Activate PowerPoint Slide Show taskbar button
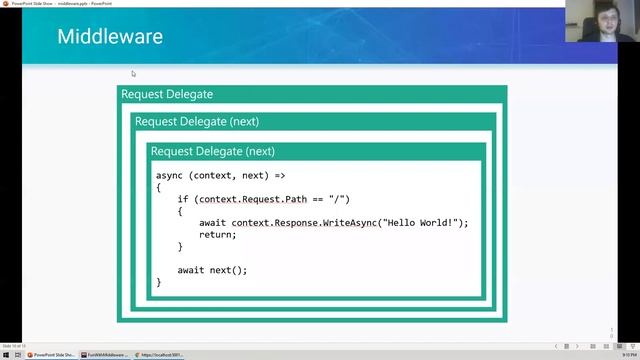Viewport: 640px width, 360px height. pos(51,355)
